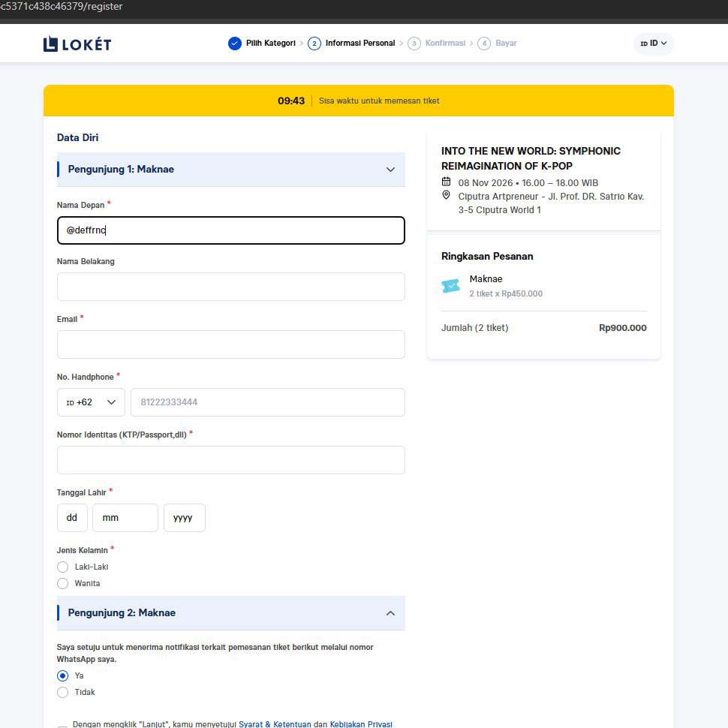This screenshot has height=728, width=728.
Task: Click the Email input field
Action: click(230, 344)
